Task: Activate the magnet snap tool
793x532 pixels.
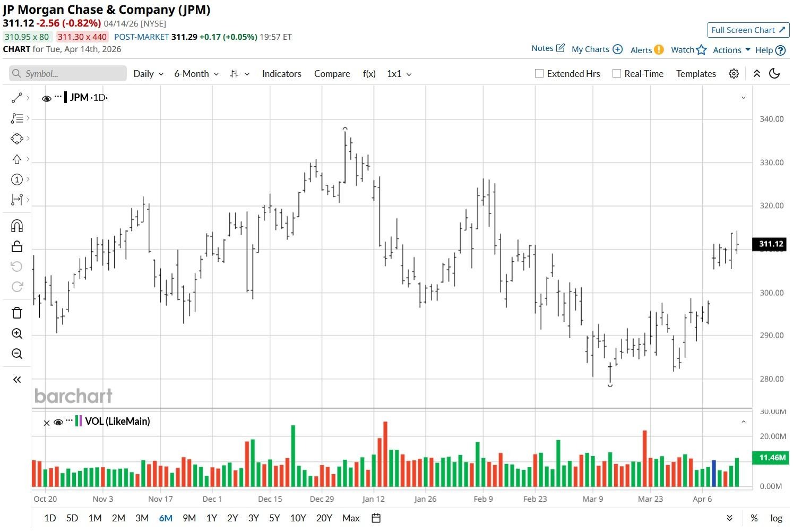Action: coord(17,226)
